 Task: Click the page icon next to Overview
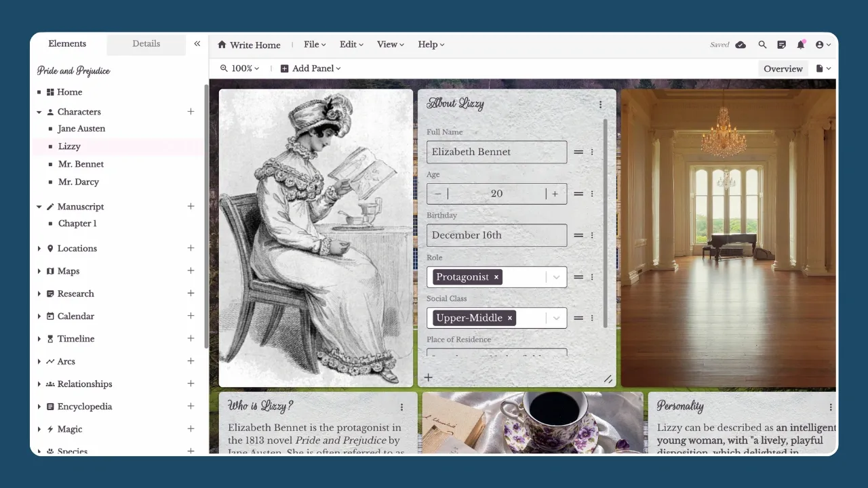point(821,68)
